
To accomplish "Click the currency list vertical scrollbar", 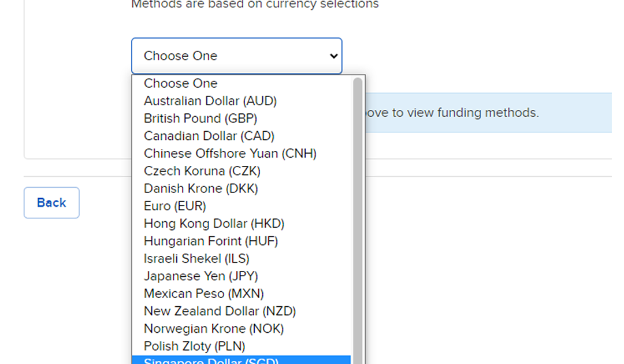I will click(x=358, y=220).
